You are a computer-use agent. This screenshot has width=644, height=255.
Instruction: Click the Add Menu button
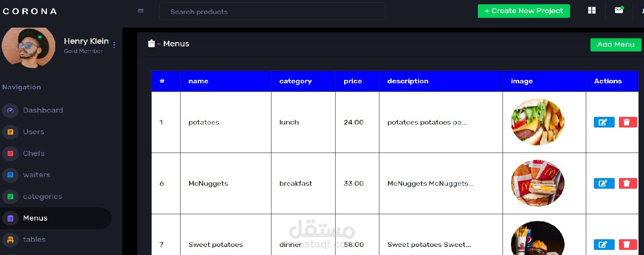tap(616, 45)
